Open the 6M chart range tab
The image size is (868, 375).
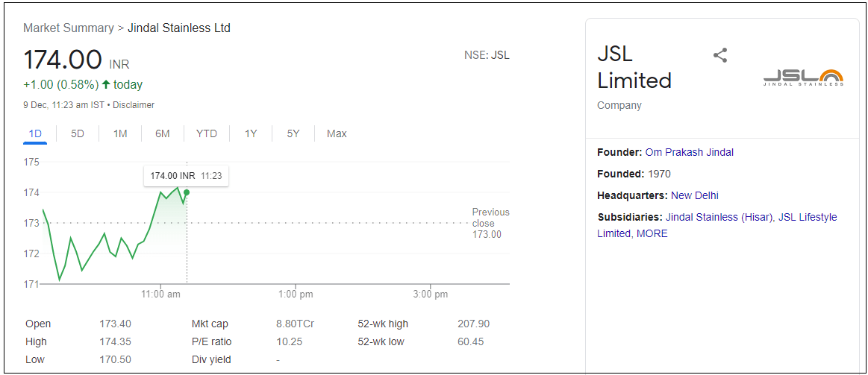click(x=162, y=134)
